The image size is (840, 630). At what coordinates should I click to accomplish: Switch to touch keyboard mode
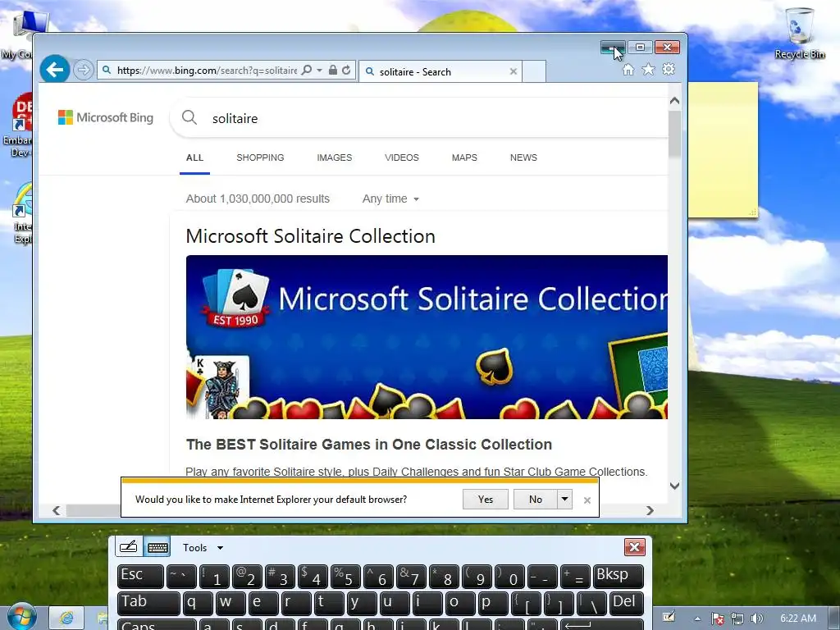tap(157, 547)
